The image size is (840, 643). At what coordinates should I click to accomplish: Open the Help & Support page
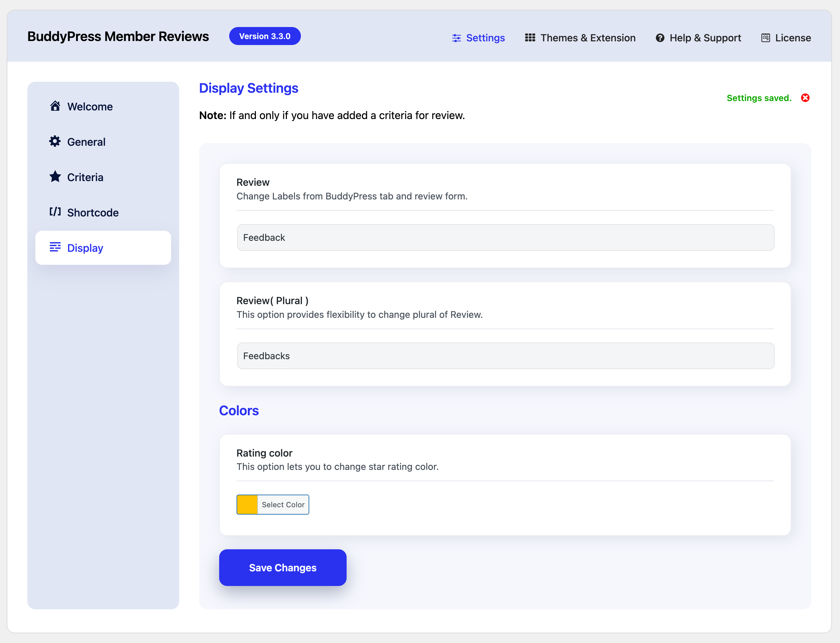click(705, 37)
